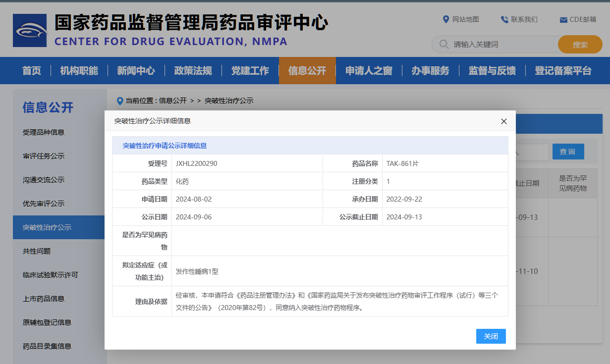The width and height of the screenshot is (610, 364).
Task: Open the 政策法规 navigation item
Action: 193,71
